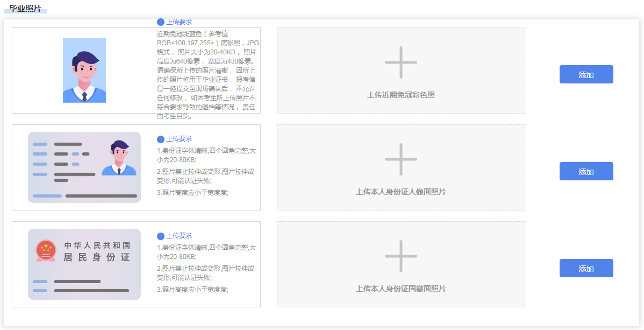644x330 pixels.
Task: Select the sample 居民身份证 emblem side image
Action: click(x=84, y=264)
